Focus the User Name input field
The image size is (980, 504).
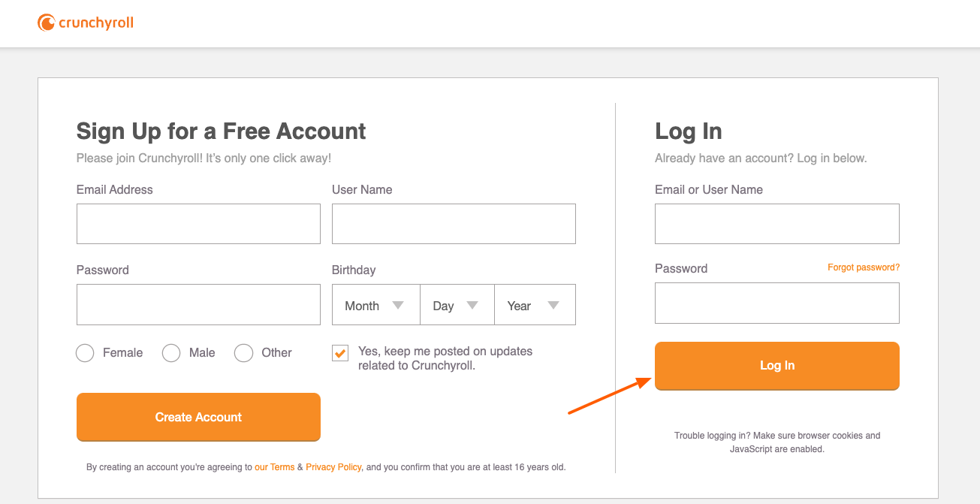click(454, 224)
